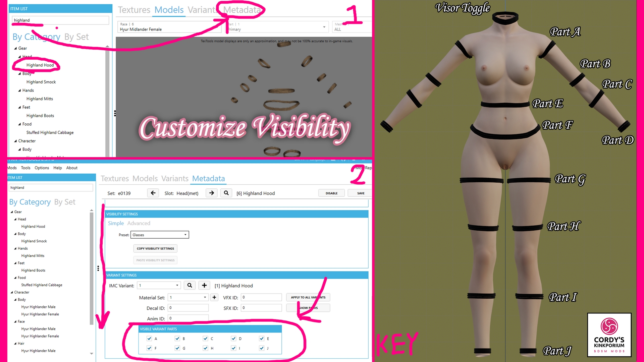644x362 pixels.
Task: Switch to the Metadata tab in the Models-view window
Action: tap(242, 10)
